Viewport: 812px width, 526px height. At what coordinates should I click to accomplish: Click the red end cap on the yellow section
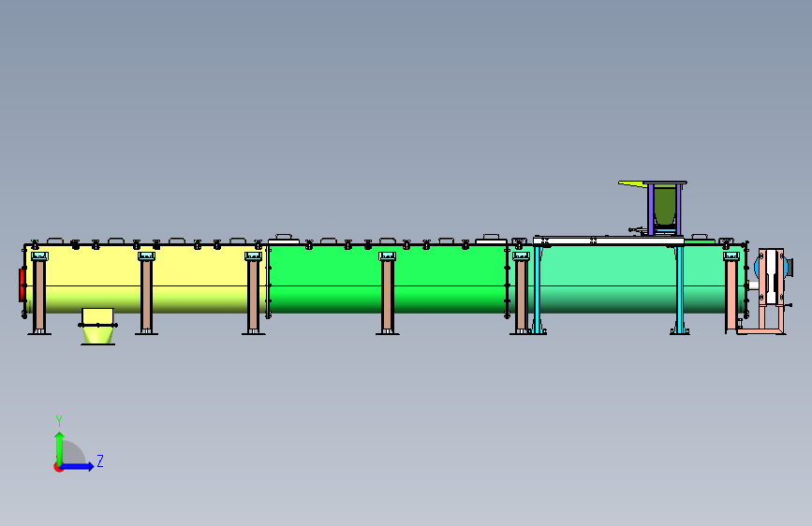(22, 285)
